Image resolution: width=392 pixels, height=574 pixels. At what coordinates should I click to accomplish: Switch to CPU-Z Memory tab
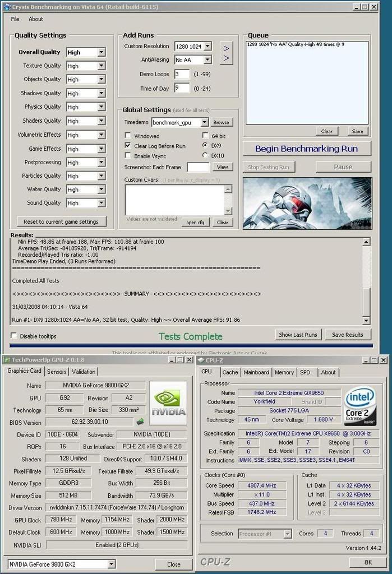(284, 372)
